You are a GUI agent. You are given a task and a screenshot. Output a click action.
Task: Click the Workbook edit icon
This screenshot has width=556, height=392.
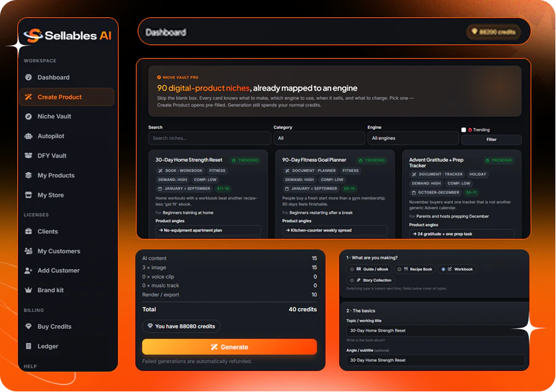click(450, 269)
